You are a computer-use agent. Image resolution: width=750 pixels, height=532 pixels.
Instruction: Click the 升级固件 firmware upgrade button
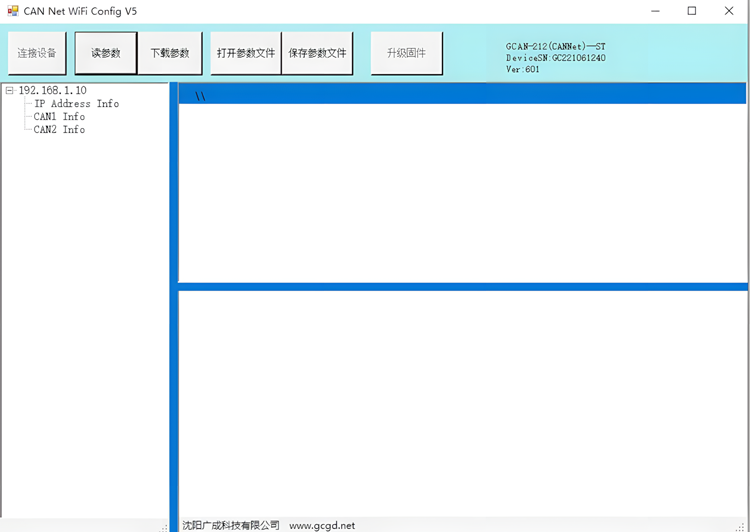click(406, 53)
